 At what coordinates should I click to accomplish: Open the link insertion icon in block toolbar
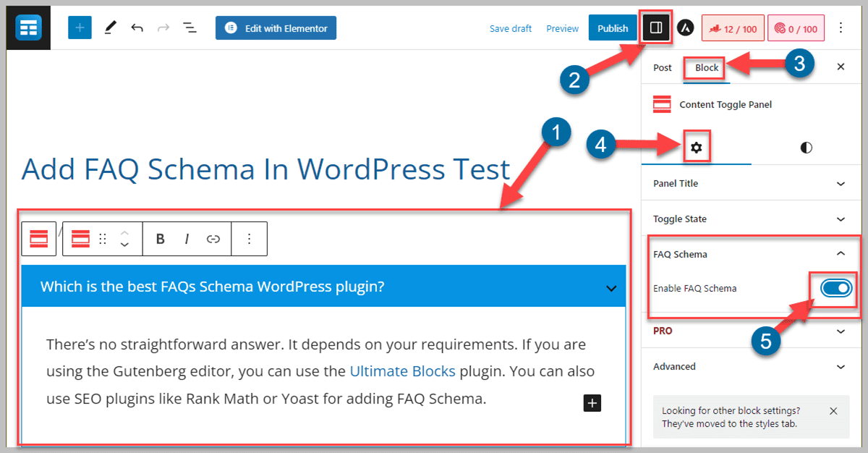coord(213,238)
